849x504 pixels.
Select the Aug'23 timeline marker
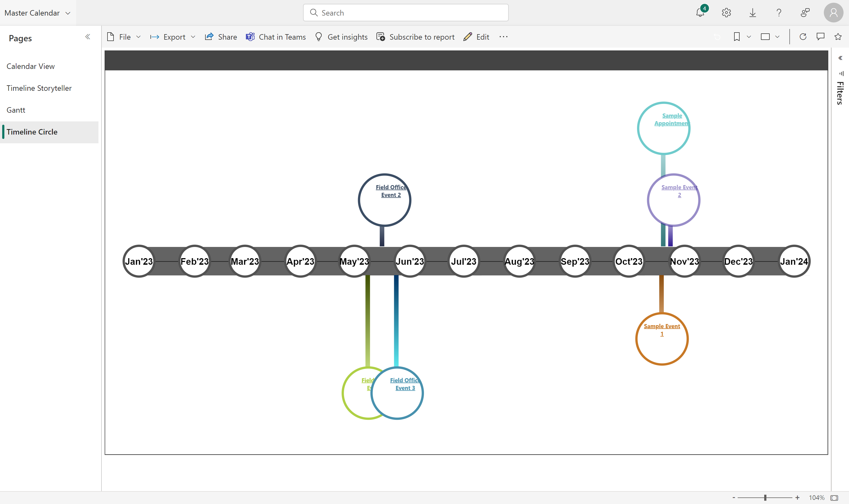[519, 261]
